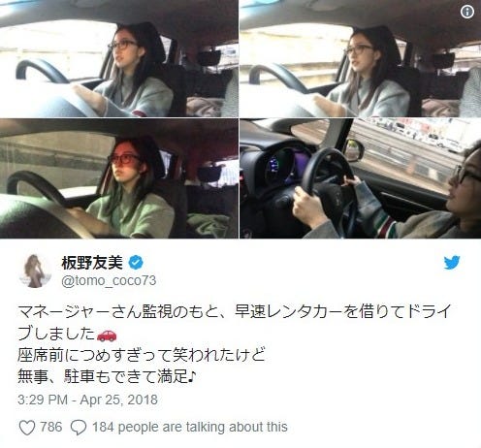Open the top-left driving photo

pyautogui.click(x=119, y=58)
